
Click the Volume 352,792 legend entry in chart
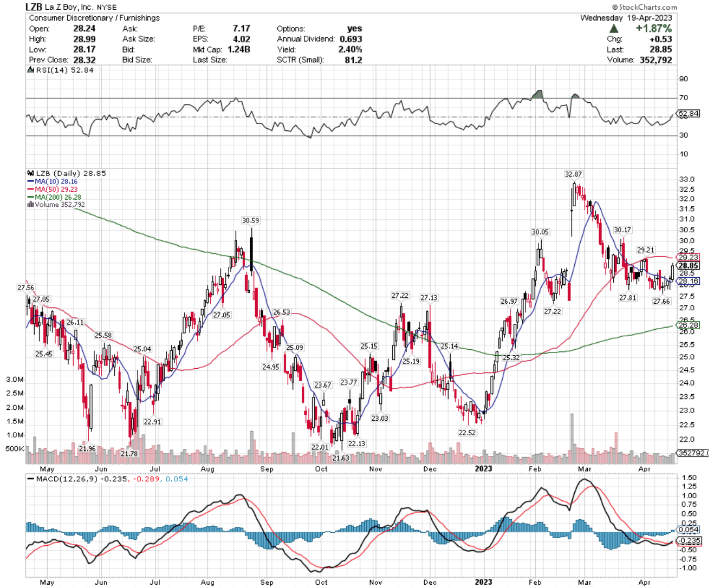click(56, 205)
